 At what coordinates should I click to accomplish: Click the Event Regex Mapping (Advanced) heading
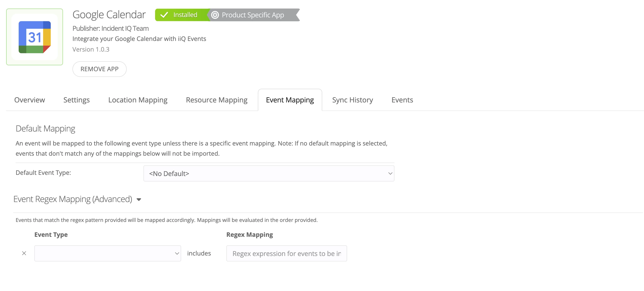[x=72, y=199]
